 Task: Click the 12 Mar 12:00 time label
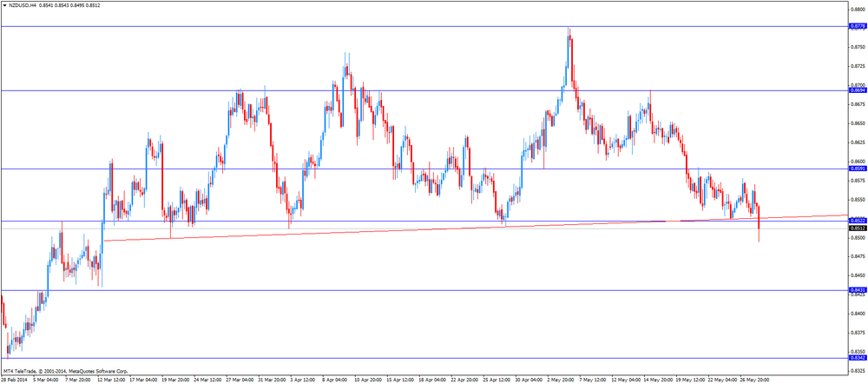tap(111, 381)
